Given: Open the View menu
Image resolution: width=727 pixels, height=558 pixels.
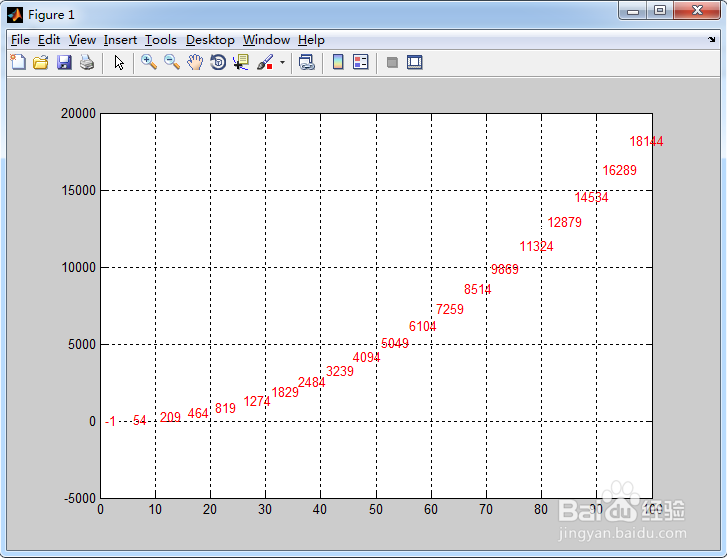Looking at the screenshot, I should click(x=83, y=40).
